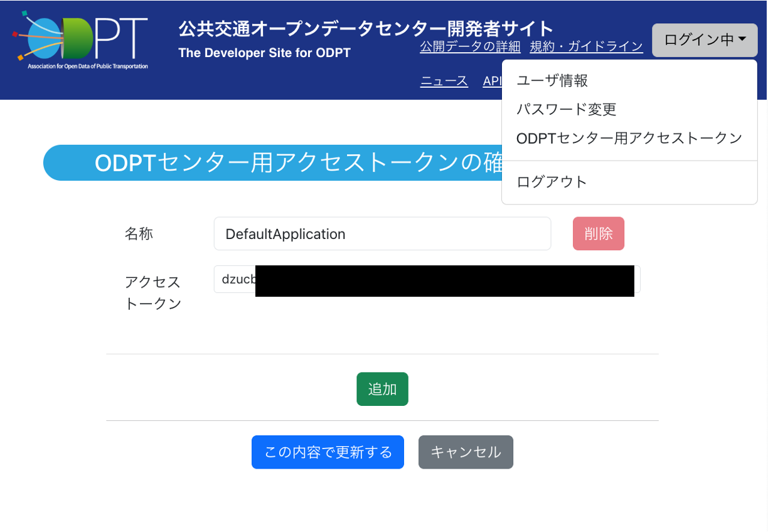Select ユーザ情報 from the account menu

(x=552, y=80)
